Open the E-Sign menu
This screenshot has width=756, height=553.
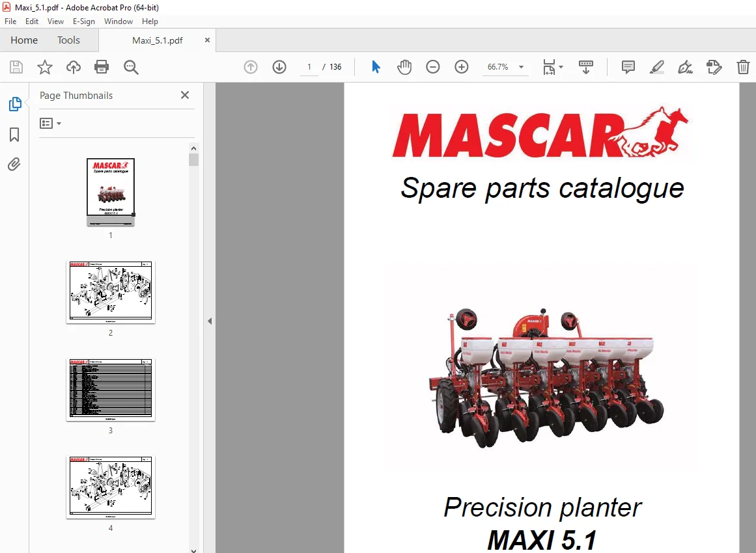pos(84,21)
